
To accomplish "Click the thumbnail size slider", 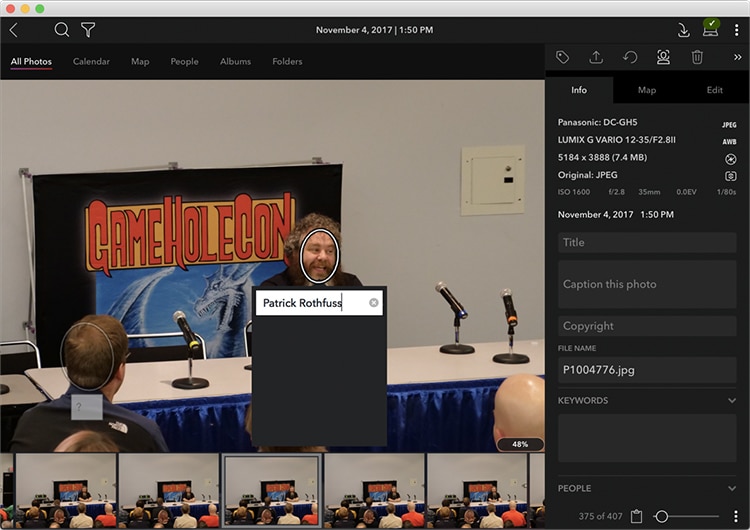I will click(x=662, y=517).
